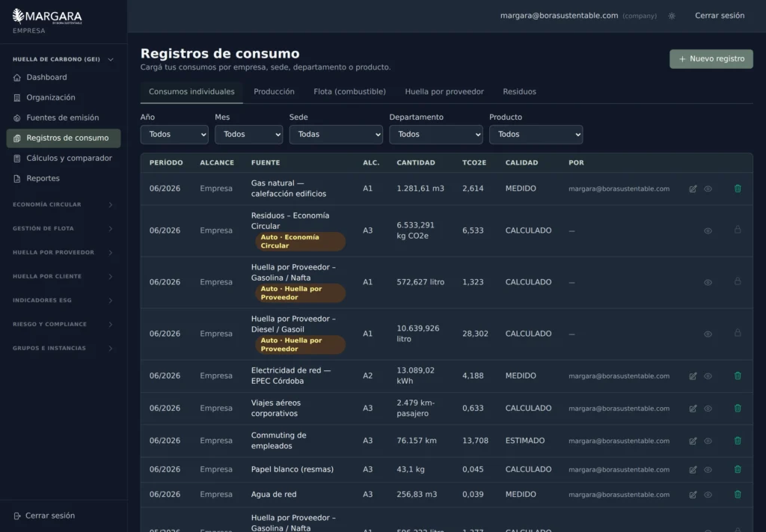View details of Gas natural record via eye icon
The image size is (766, 532).
(x=708, y=189)
